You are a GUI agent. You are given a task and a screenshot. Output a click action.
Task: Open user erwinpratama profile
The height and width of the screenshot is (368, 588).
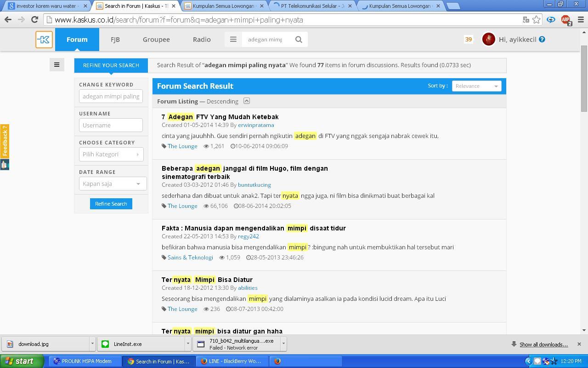[x=256, y=125]
